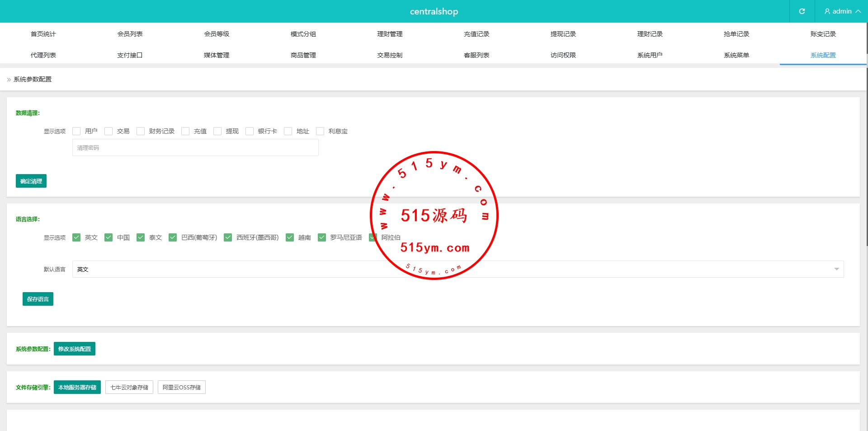Click the breadcrumb double-arrow icon

pyautogui.click(x=9, y=80)
